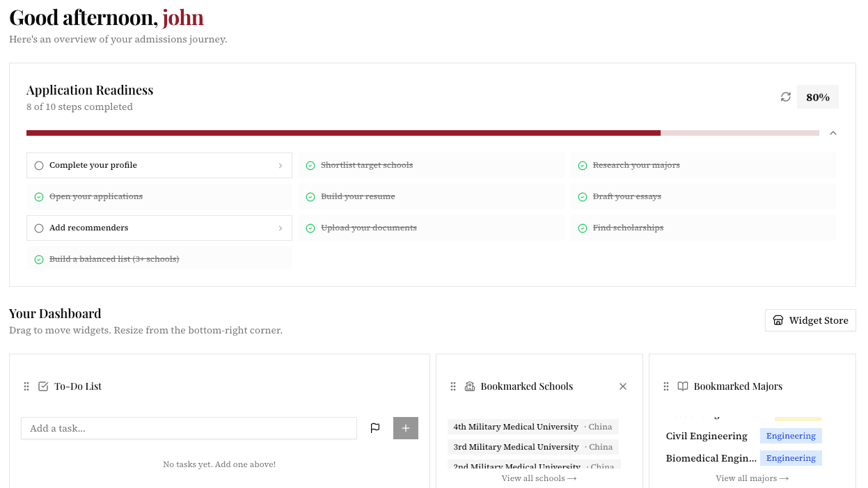The height and width of the screenshot is (488, 868).
Task: Close the Bookmarked Schools widget
Action: coord(623,386)
